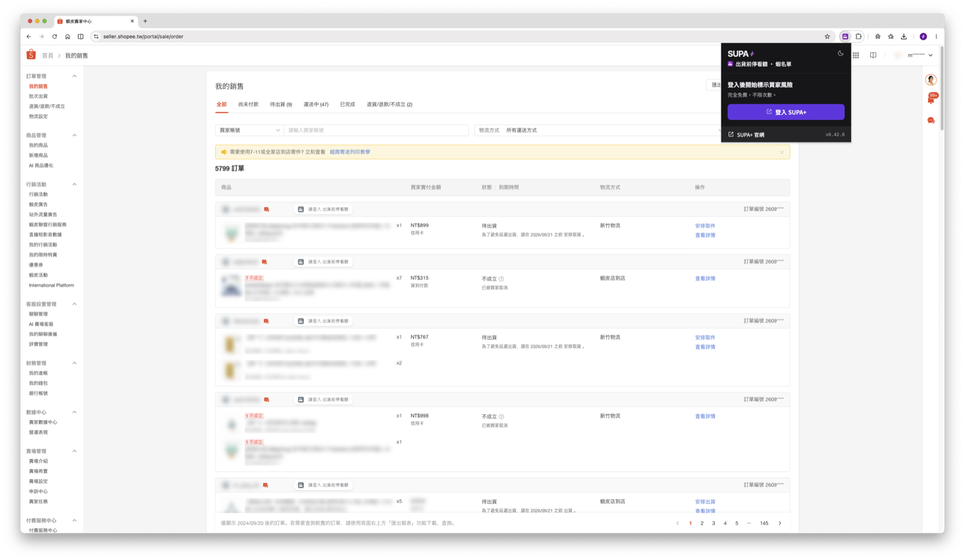Image resolution: width=965 pixels, height=560 pixels.
Task: Collapse the 財務管理 sidebar section
Action: 74,363
